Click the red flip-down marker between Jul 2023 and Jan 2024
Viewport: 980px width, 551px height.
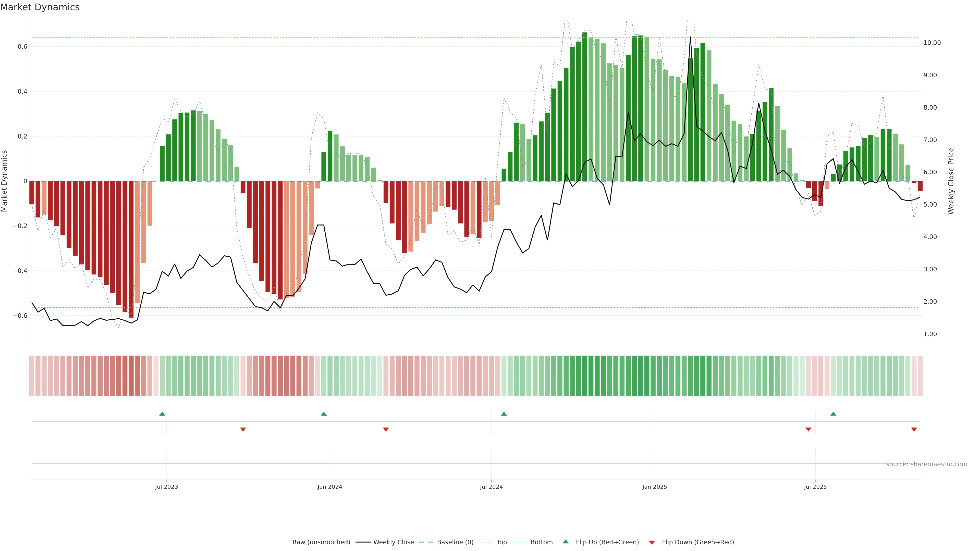pos(243,429)
